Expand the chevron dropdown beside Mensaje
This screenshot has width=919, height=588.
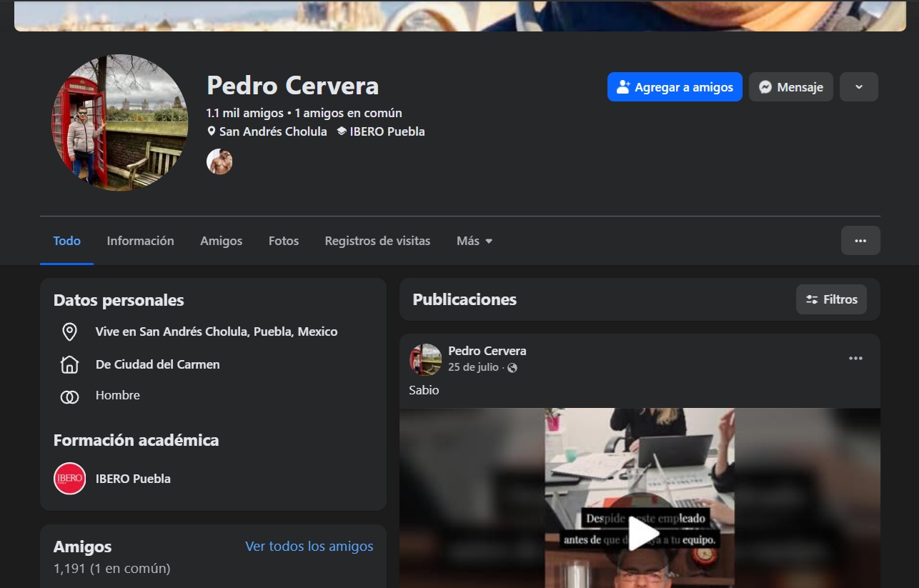tap(859, 87)
